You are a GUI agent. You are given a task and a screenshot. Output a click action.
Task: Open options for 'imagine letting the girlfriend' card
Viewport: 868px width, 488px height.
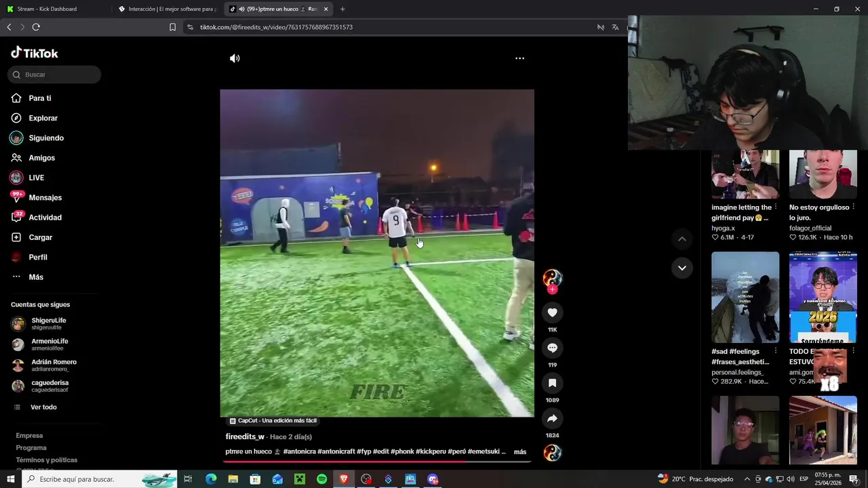776,207
